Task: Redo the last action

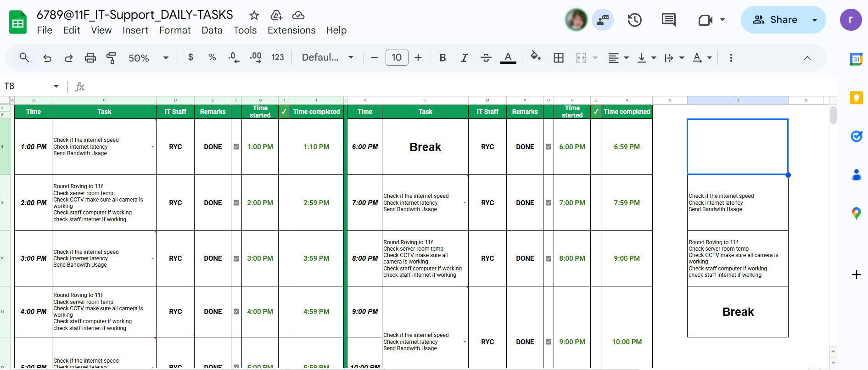Action: click(69, 58)
